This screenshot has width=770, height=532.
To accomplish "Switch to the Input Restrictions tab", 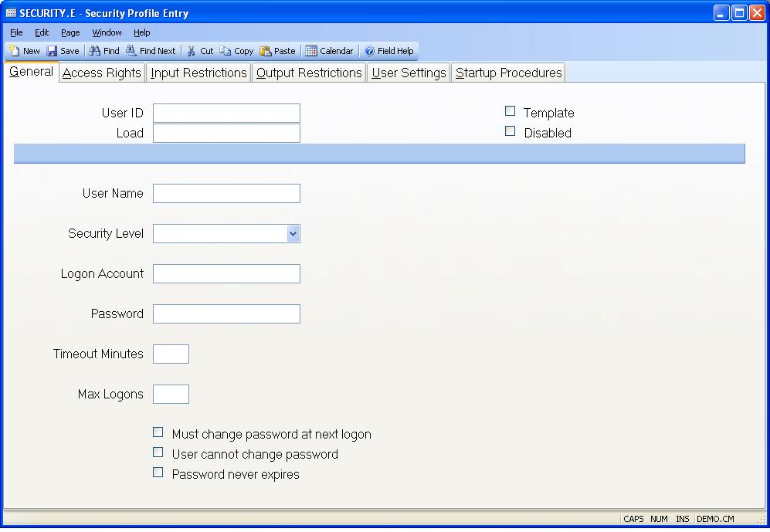I will coord(198,73).
